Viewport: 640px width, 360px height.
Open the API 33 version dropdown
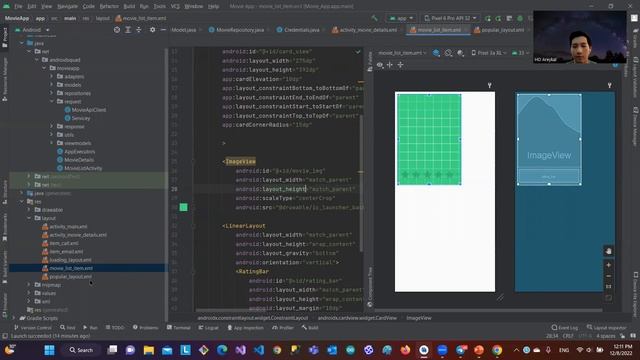520,53
